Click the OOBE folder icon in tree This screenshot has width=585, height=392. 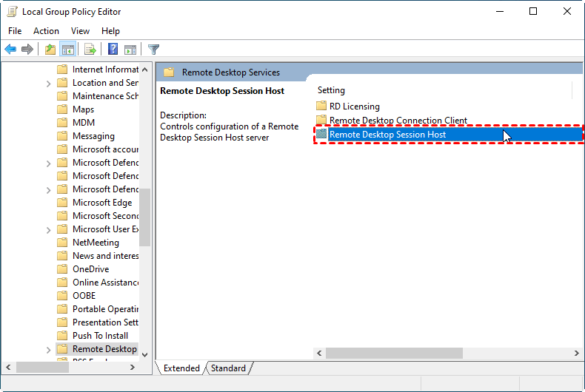tap(62, 296)
